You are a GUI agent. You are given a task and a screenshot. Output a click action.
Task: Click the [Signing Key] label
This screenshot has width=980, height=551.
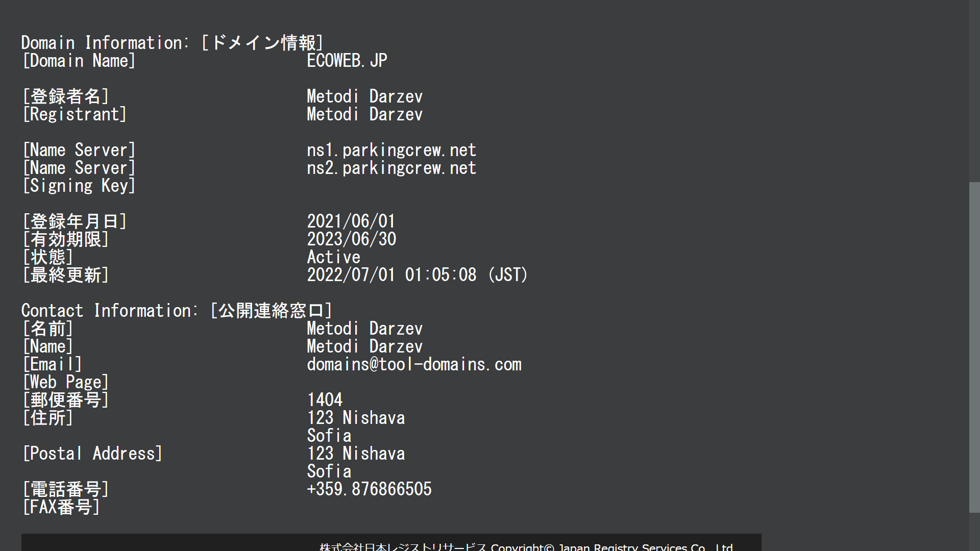tap(79, 186)
